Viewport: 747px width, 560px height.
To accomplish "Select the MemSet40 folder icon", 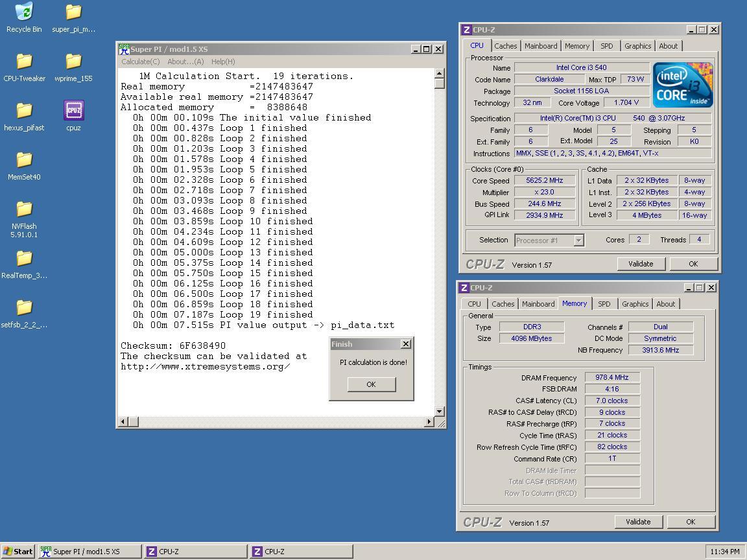I will click(24, 166).
